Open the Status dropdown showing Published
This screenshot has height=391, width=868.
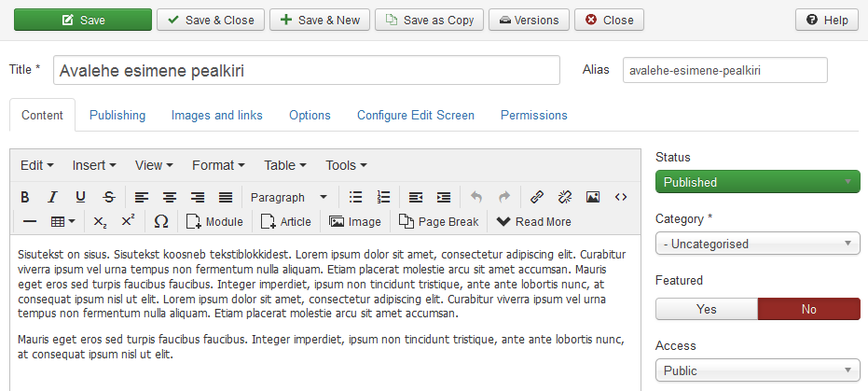758,182
